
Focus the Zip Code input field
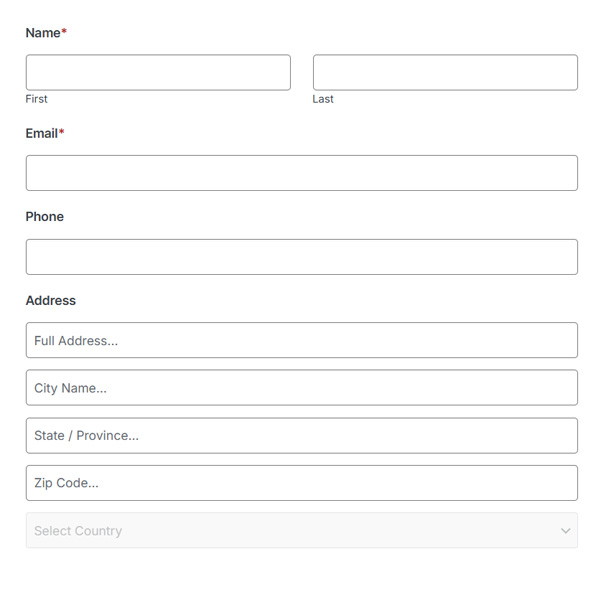301,483
